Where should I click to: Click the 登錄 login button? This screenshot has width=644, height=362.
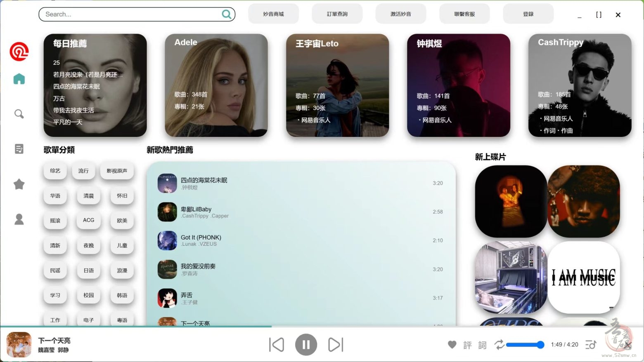point(528,14)
